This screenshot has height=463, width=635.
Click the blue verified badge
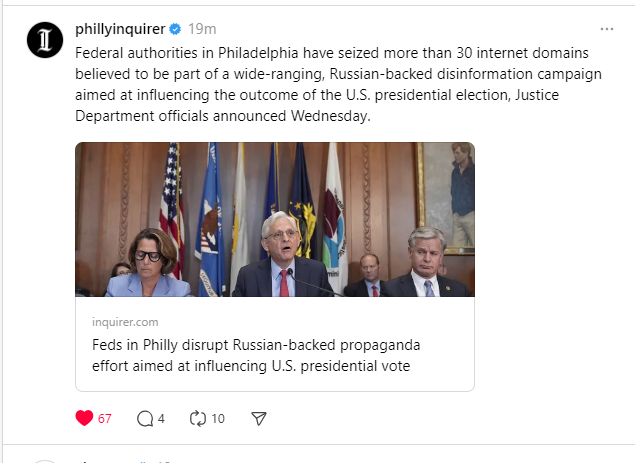pyautogui.click(x=174, y=29)
